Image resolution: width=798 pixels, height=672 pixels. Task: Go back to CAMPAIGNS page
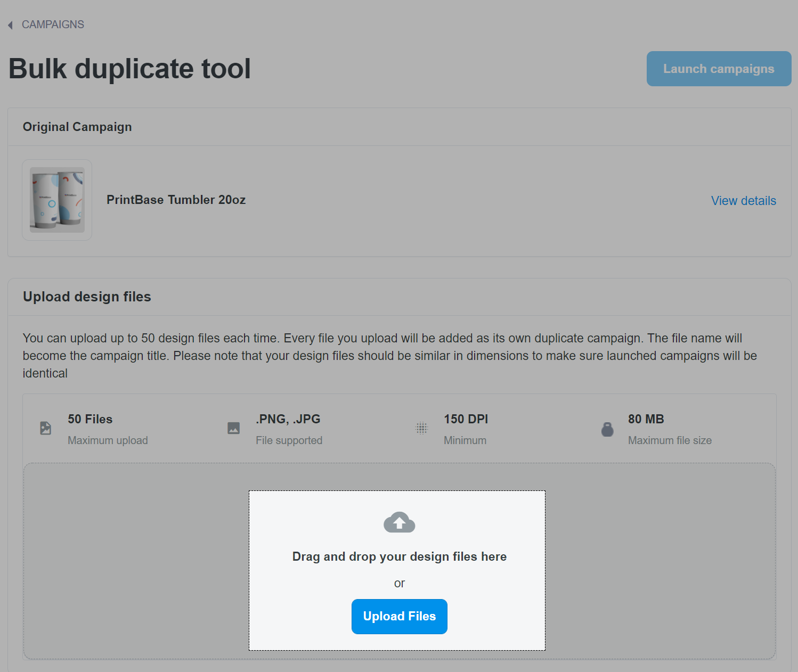coord(53,24)
